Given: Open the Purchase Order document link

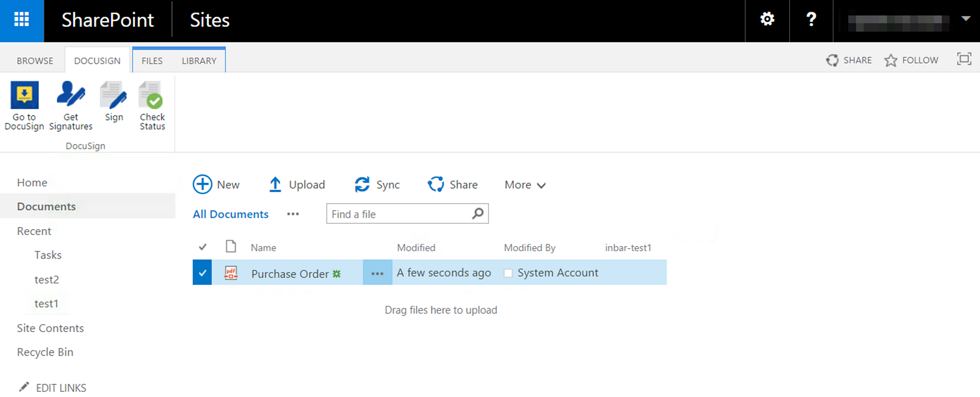Looking at the screenshot, I should pos(290,273).
